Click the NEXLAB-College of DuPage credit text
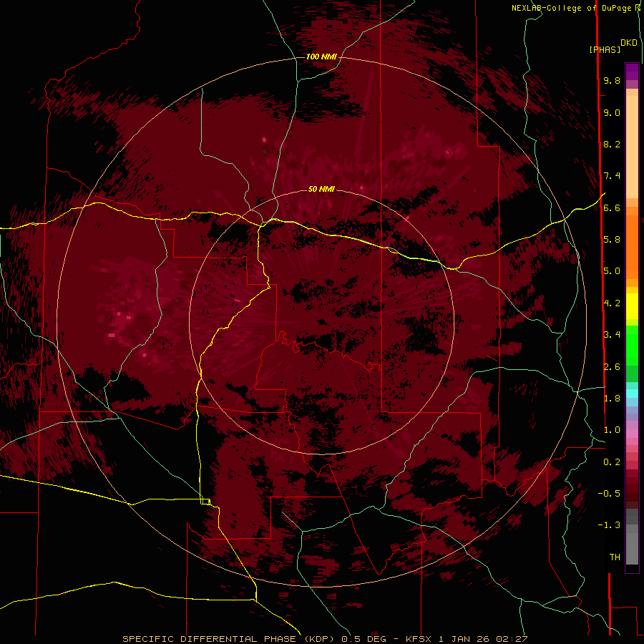 point(572,8)
